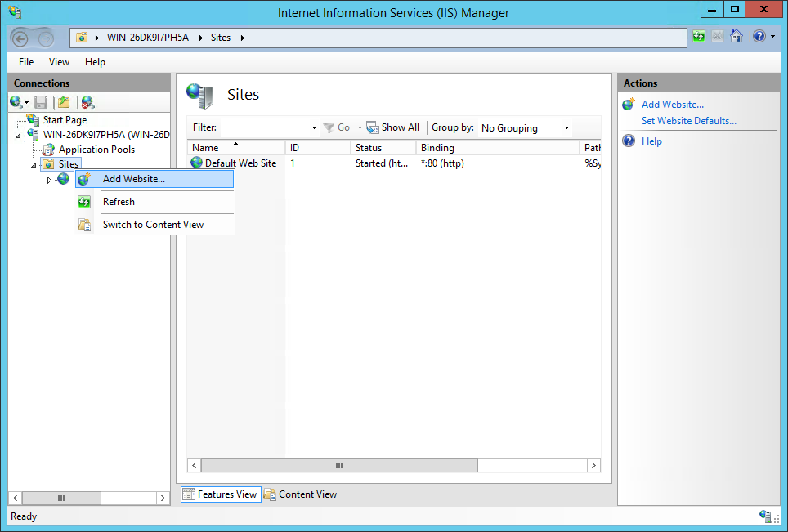Click the Go filter button
The height and width of the screenshot is (532, 788).
coord(337,127)
